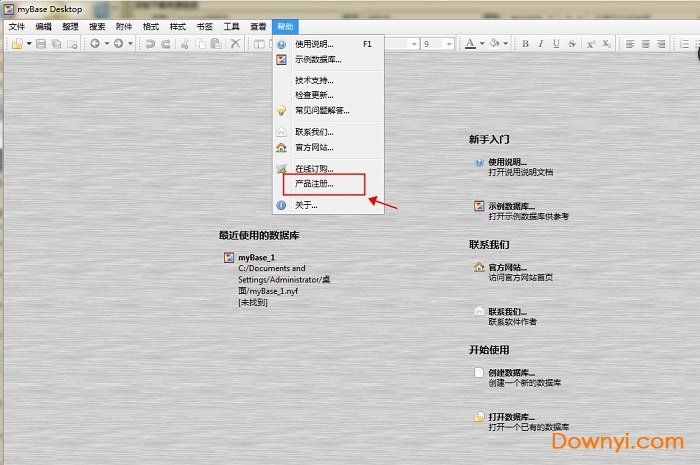
Task: Open 使用说明 link under 新手入门
Action: coord(508,162)
